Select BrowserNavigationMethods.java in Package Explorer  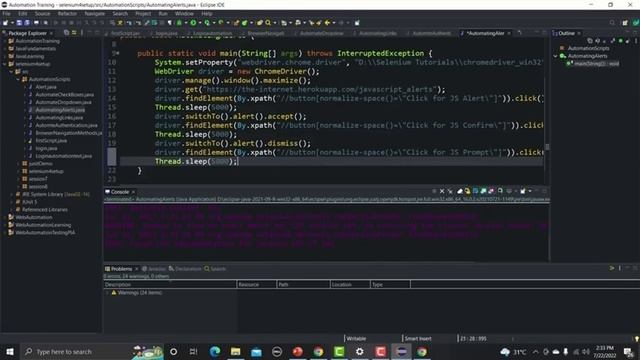click(68, 133)
